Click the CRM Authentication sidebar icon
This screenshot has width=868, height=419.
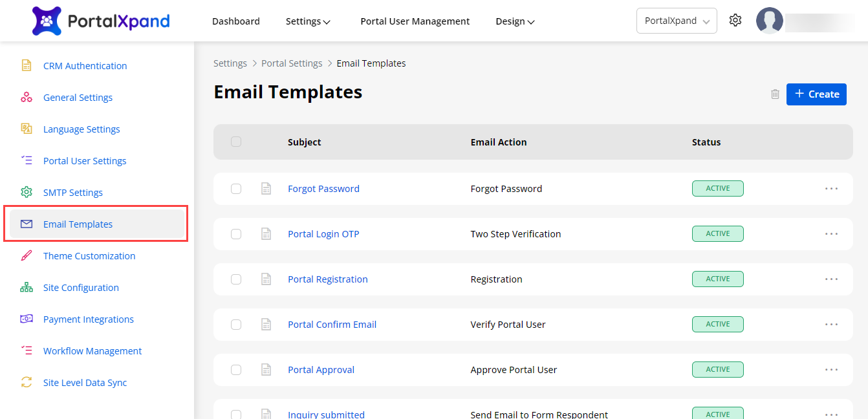coord(27,66)
